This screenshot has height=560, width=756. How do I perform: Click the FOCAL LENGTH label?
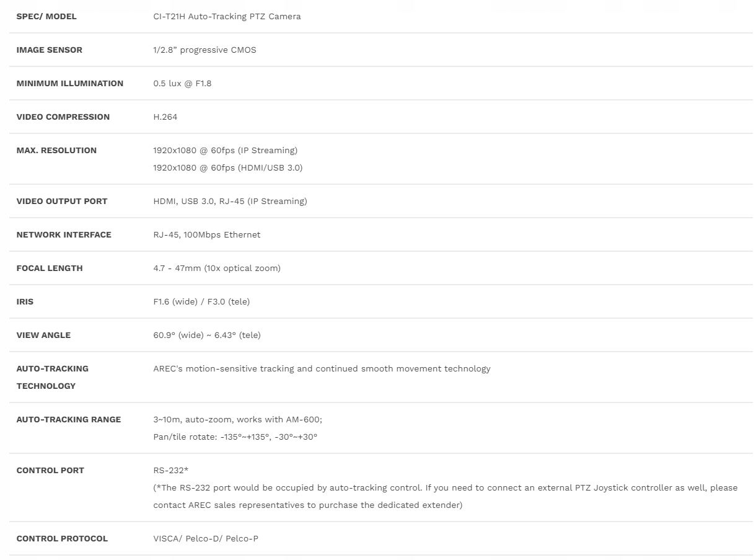point(50,268)
